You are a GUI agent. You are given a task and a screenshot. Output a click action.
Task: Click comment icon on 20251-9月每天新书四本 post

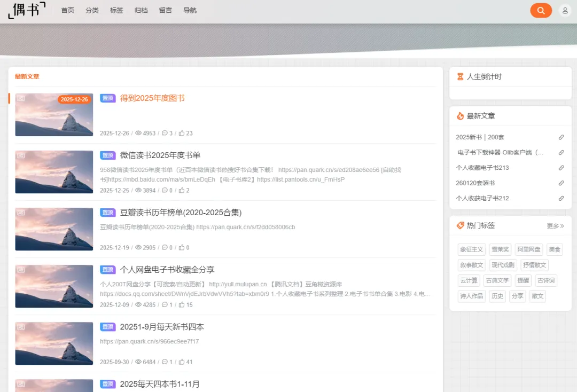165,362
